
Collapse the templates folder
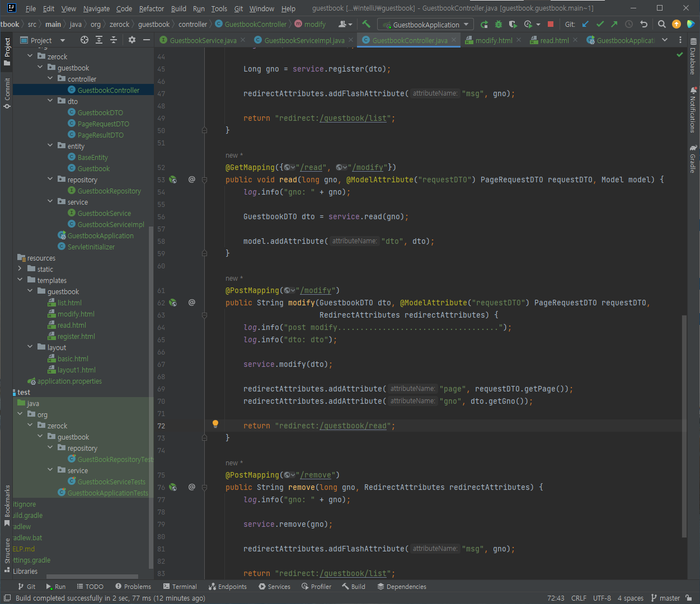coord(20,280)
